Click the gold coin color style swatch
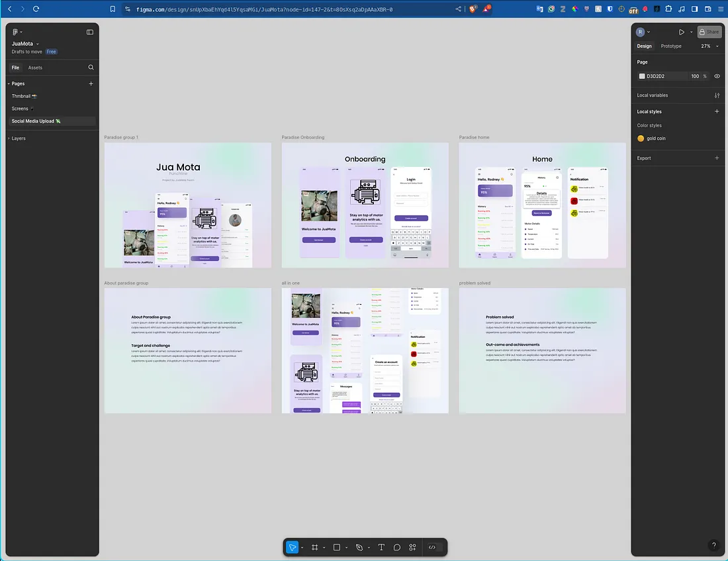The width and height of the screenshot is (728, 561). pos(641,138)
